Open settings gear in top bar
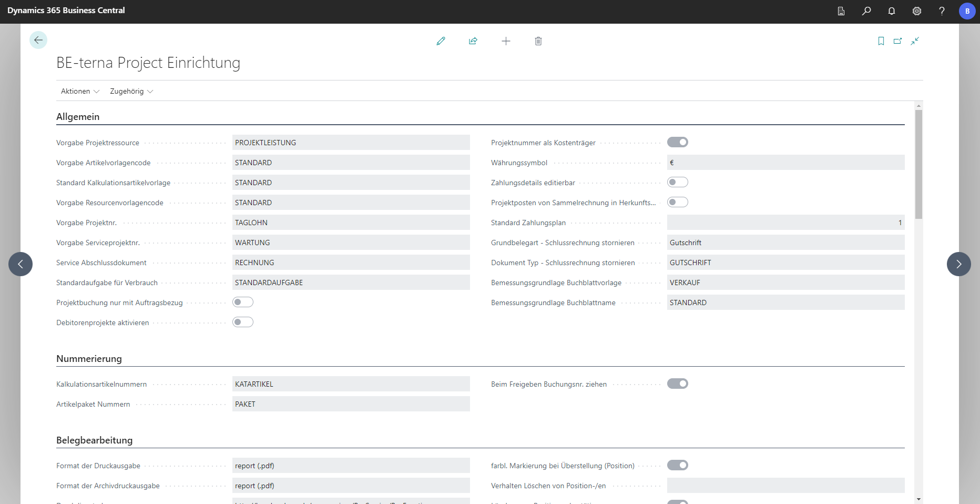 click(917, 11)
